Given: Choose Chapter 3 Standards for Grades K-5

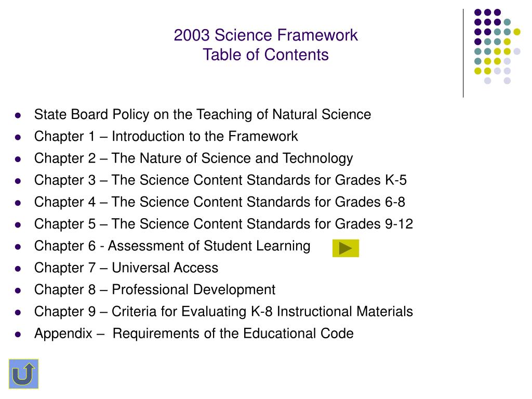Looking at the screenshot, I should point(220,180).
